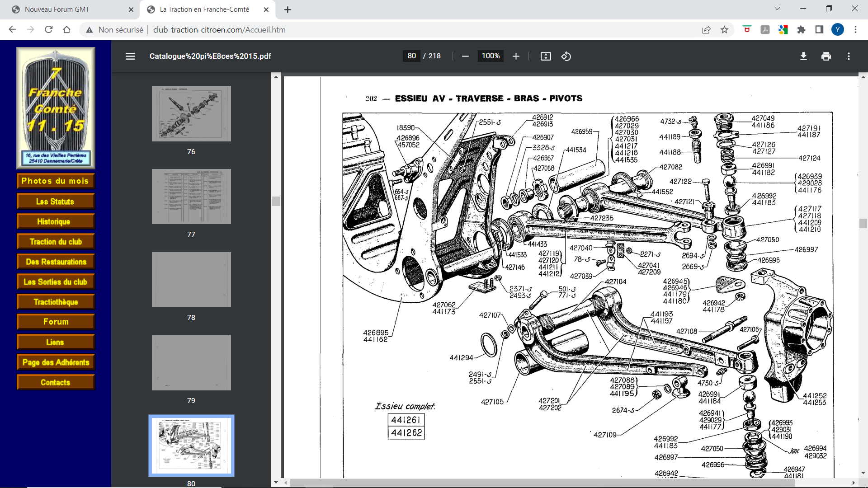
Task: Toggle the browser side panel
Action: [819, 30]
